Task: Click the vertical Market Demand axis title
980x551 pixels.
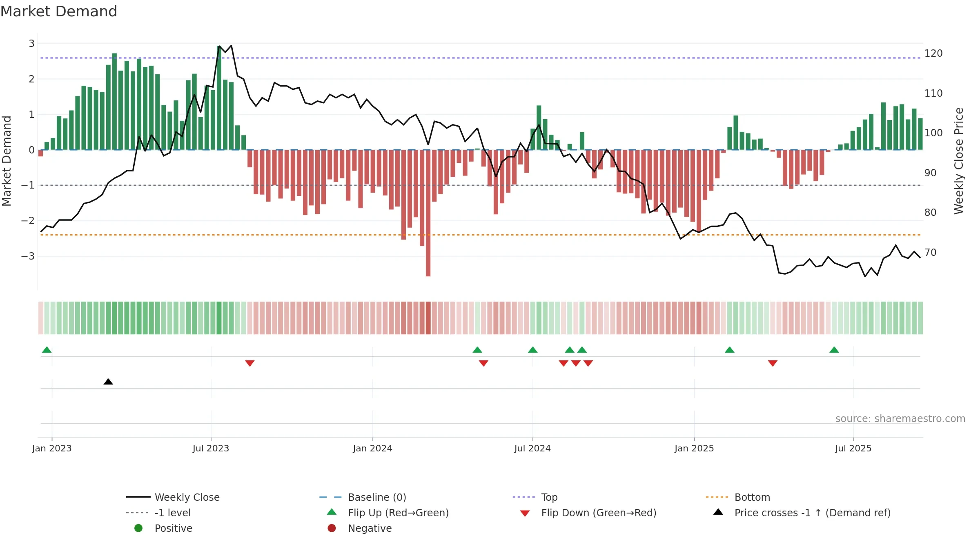Action: click(x=7, y=161)
